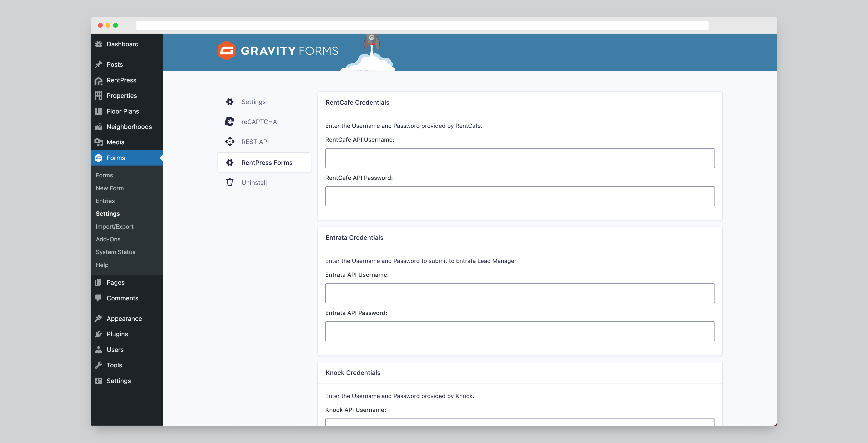Open the Comments menu item
This screenshot has height=443, width=868.
coord(127,298)
